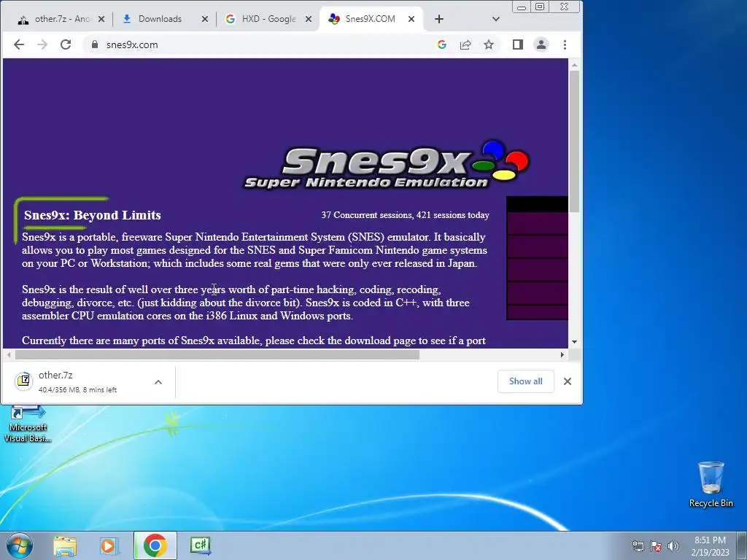This screenshot has width=747, height=560.
Task: Switch to the other.7z tab
Action: point(61,19)
